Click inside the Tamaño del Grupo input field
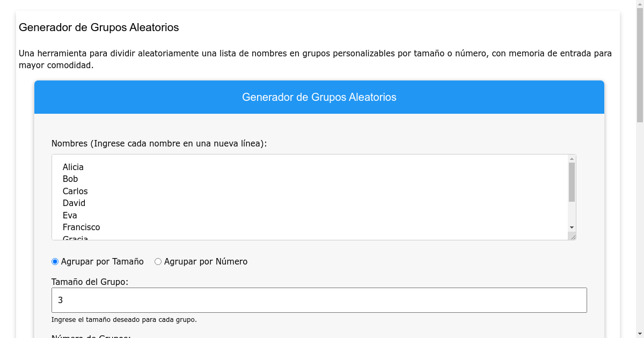 coord(319,299)
